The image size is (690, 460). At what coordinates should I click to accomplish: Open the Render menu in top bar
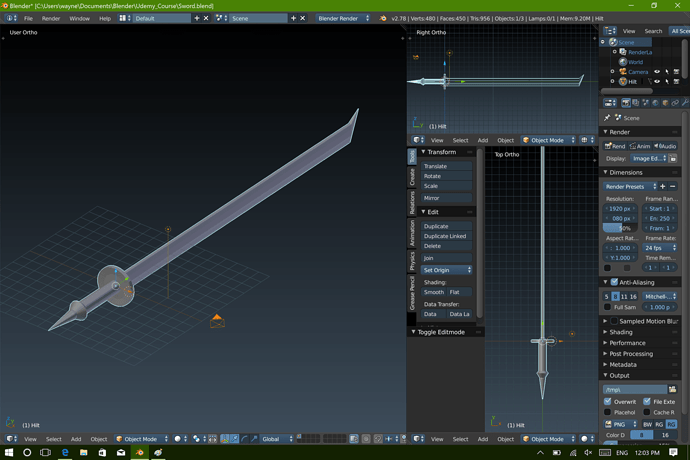click(50, 18)
